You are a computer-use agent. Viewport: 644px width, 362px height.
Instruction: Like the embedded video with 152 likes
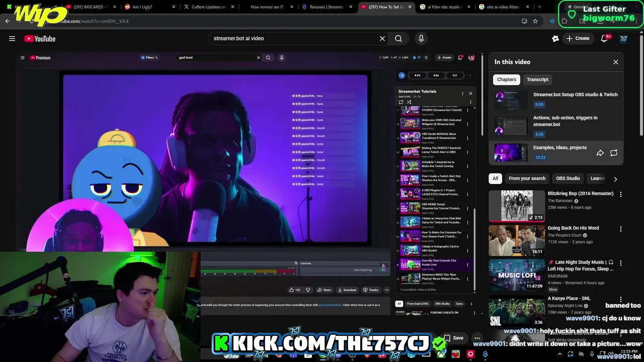click(x=295, y=290)
